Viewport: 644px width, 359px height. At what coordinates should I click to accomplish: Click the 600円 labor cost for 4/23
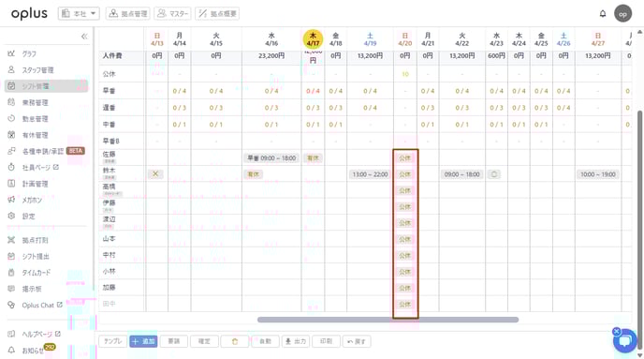click(496, 55)
